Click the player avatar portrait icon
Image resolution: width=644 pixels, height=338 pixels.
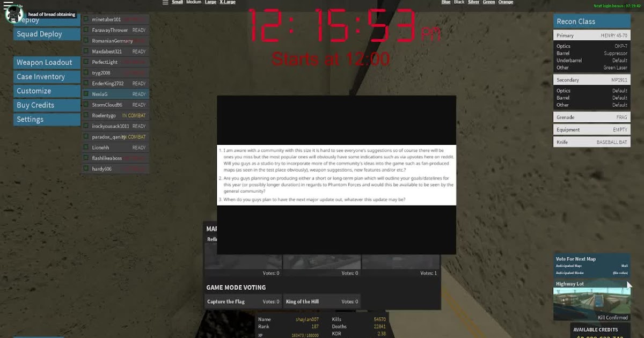point(13,15)
